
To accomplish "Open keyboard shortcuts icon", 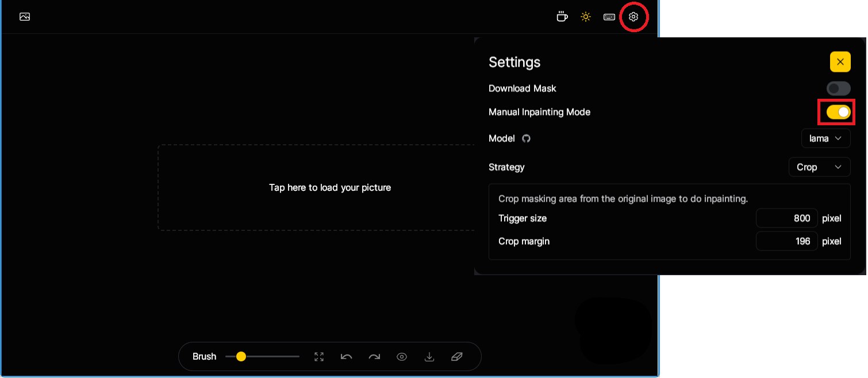I will (x=609, y=17).
